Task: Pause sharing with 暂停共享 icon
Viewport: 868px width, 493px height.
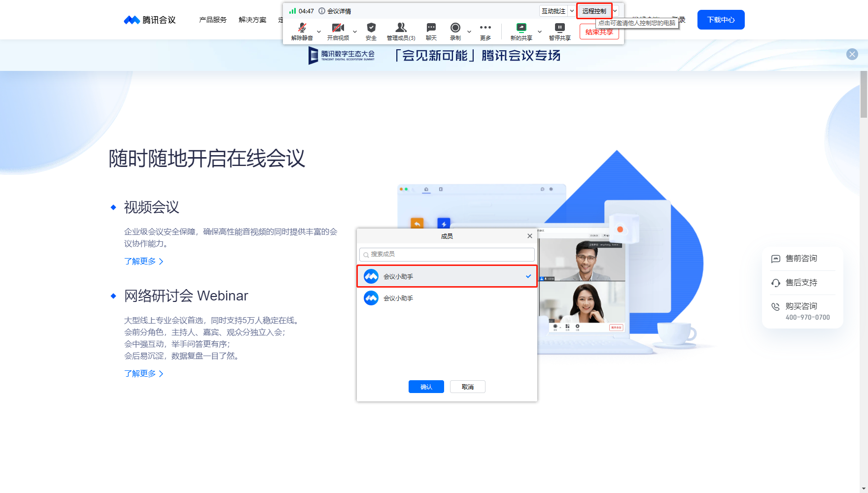Action: tap(559, 28)
